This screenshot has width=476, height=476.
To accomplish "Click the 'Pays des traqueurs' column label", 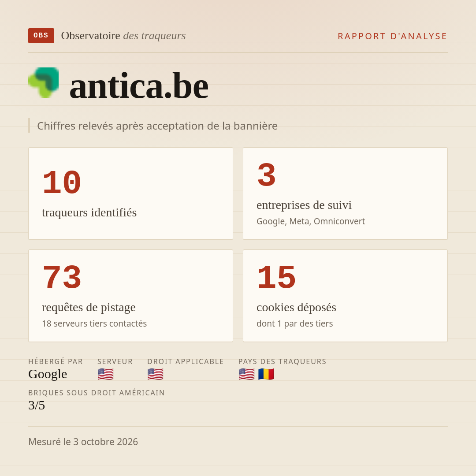I will click(x=283, y=361).
